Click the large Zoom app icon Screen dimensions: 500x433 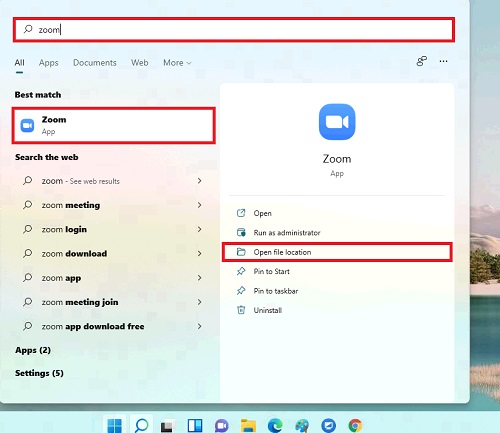click(337, 122)
